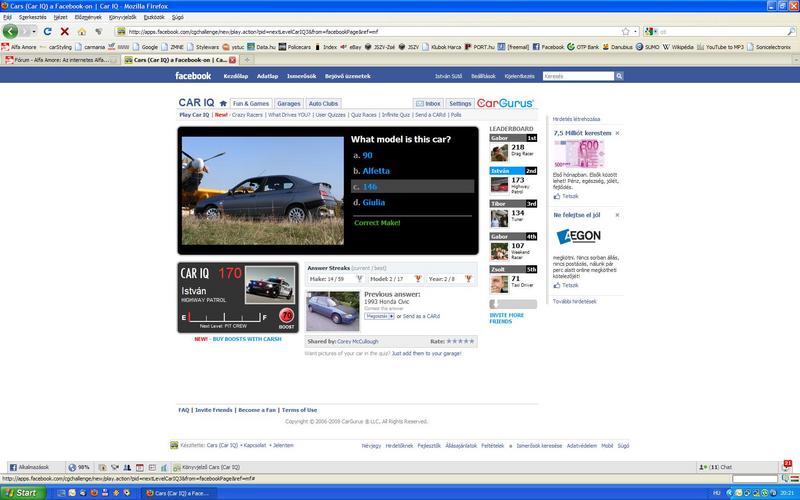Click the fuel gauge level bar
800x500 pixels.
(224, 317)
